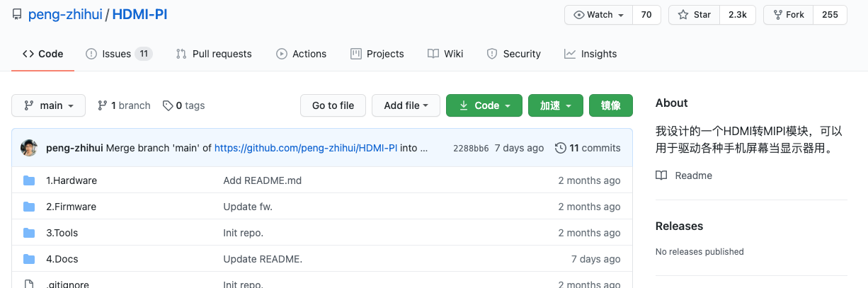Viewport: 868px width, 288px height.
Task: Click 2 months ago on the 1.Hardware row
Action: coord(589,180)
